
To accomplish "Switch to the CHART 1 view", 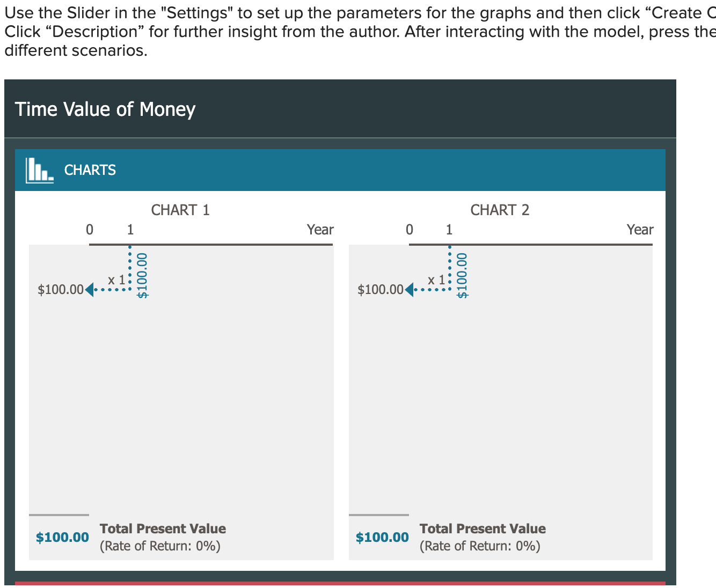I will click(x=181, y=210).
